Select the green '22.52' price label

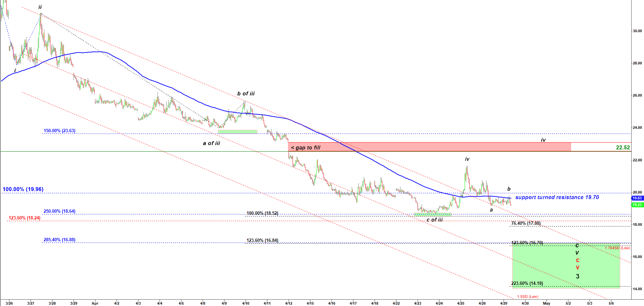[x=623, y=147]
